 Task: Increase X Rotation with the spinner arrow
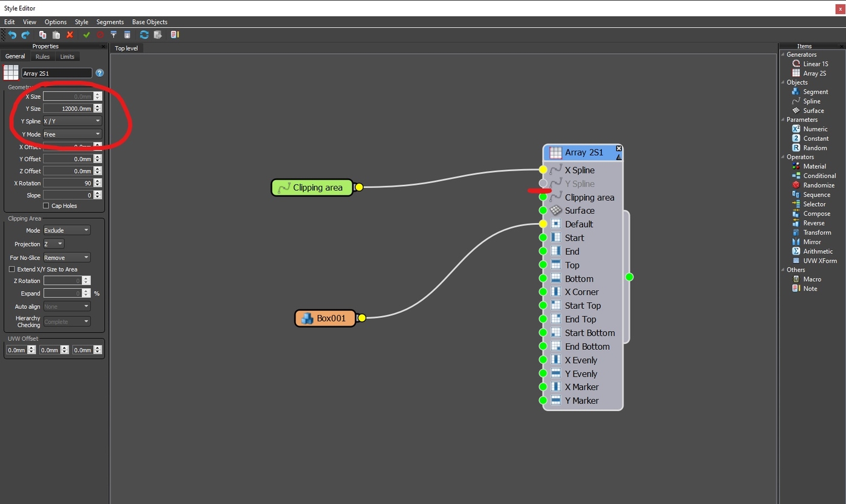pyautogui.click(x=98, y=181)
